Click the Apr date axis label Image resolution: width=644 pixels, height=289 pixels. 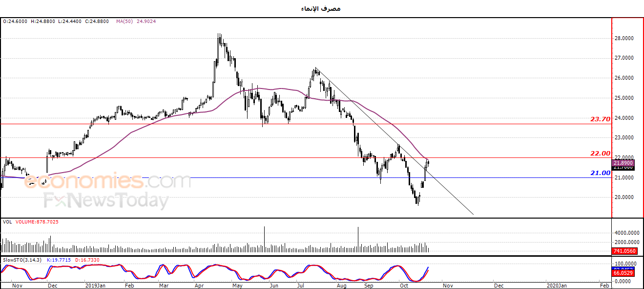tap(199, 285)
